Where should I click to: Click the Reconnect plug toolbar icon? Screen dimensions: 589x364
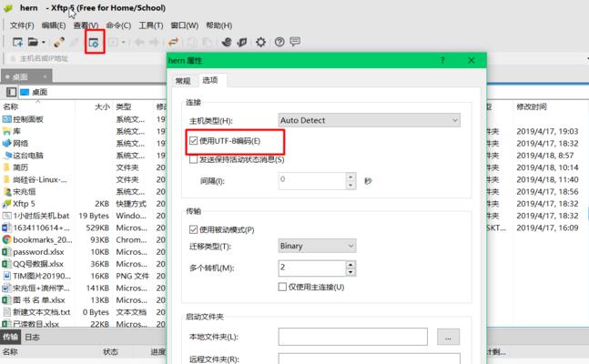[58, 42]
